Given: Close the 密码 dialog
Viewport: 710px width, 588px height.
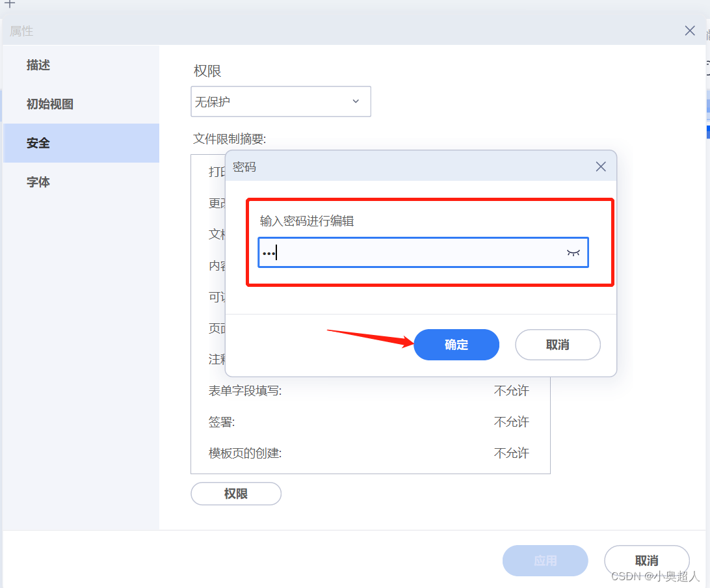Looking at the screenshot, I should tap(600, 167).
